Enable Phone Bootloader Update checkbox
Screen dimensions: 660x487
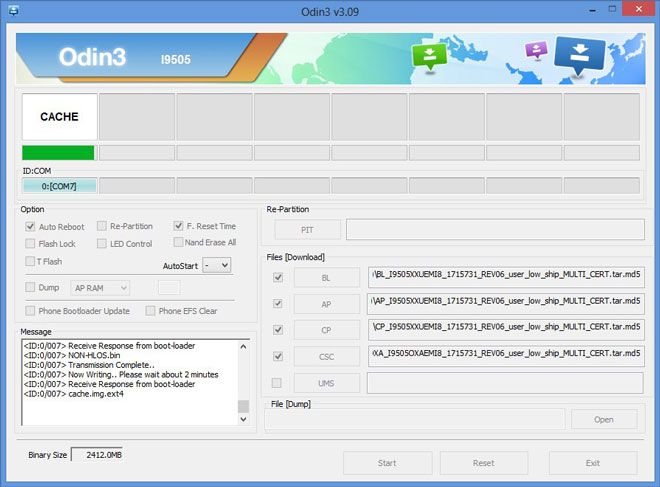[30, 311]
